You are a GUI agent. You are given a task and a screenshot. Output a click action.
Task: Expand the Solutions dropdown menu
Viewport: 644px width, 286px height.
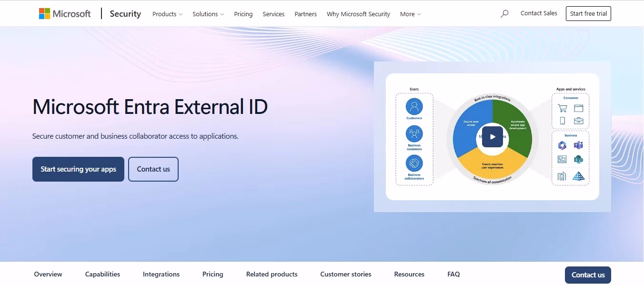coord(208,14)
